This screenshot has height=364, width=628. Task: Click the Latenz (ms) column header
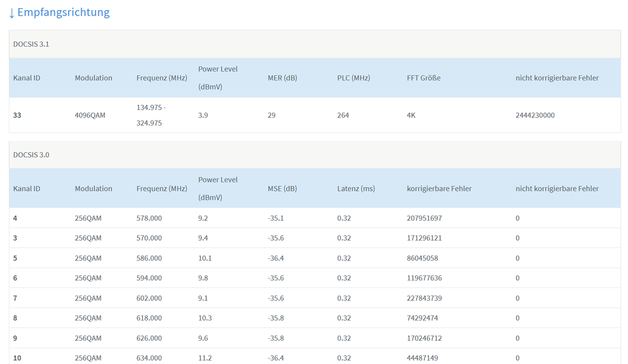point(356,189)
